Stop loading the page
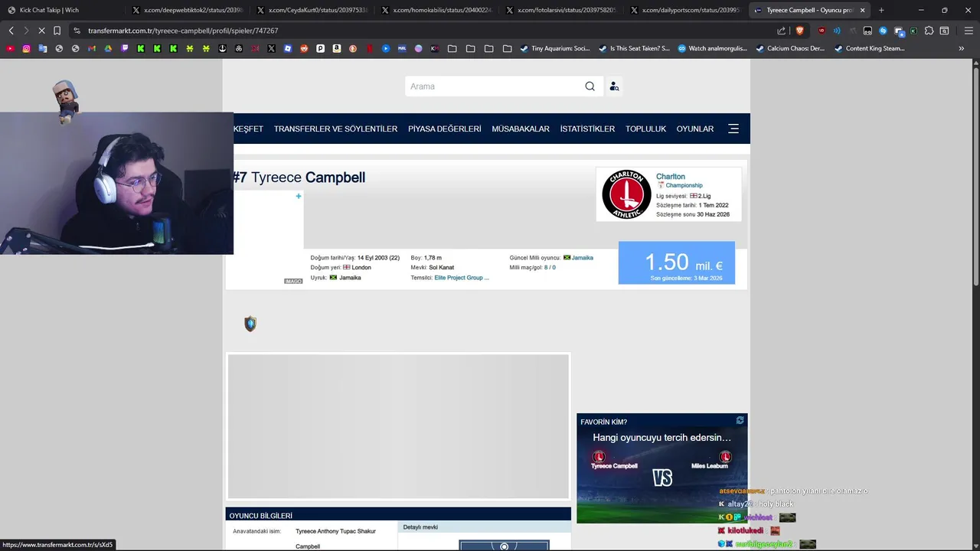980x551 pixels. point(41,31)
